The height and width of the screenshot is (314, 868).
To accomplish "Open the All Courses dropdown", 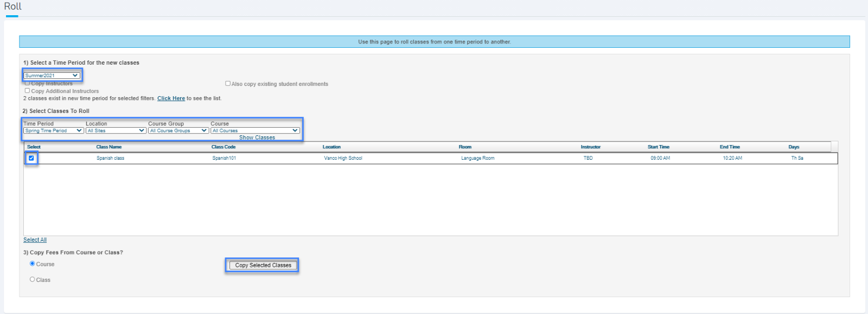I will pyautogui.click(x=255, y=130).
